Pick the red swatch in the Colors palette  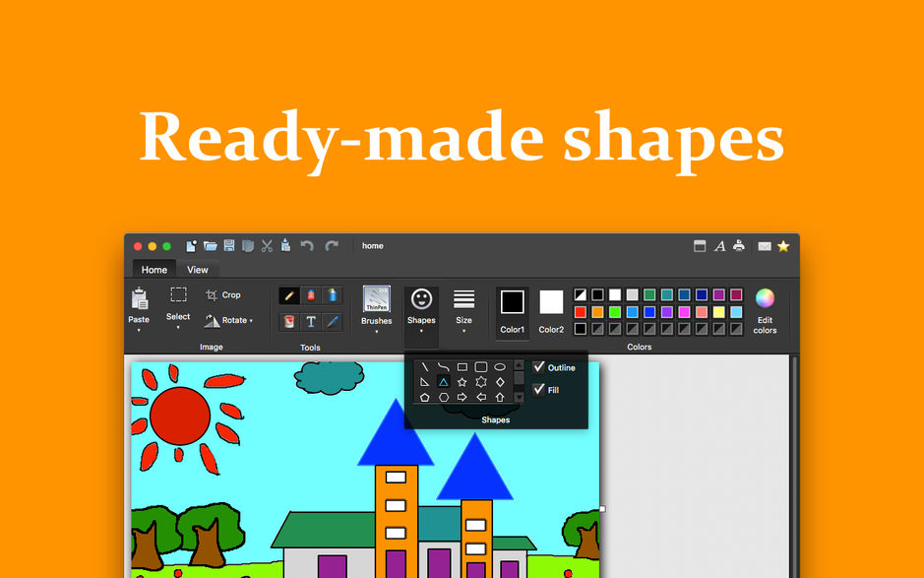(581, 312)
